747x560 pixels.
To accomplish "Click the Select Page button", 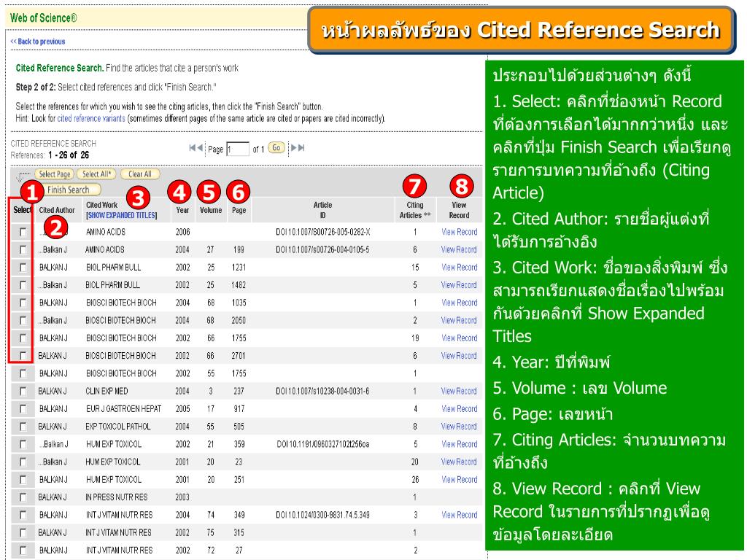I will click(55, 174).
